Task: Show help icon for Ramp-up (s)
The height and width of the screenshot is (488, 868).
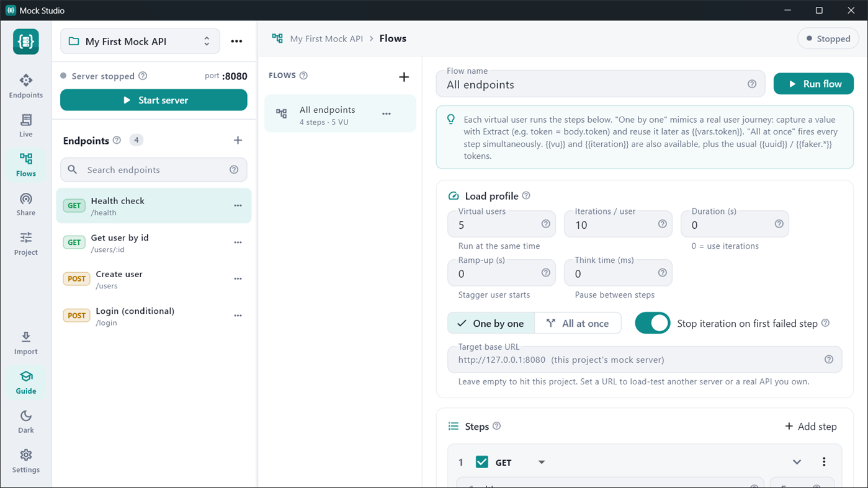Action: (546, 273)
